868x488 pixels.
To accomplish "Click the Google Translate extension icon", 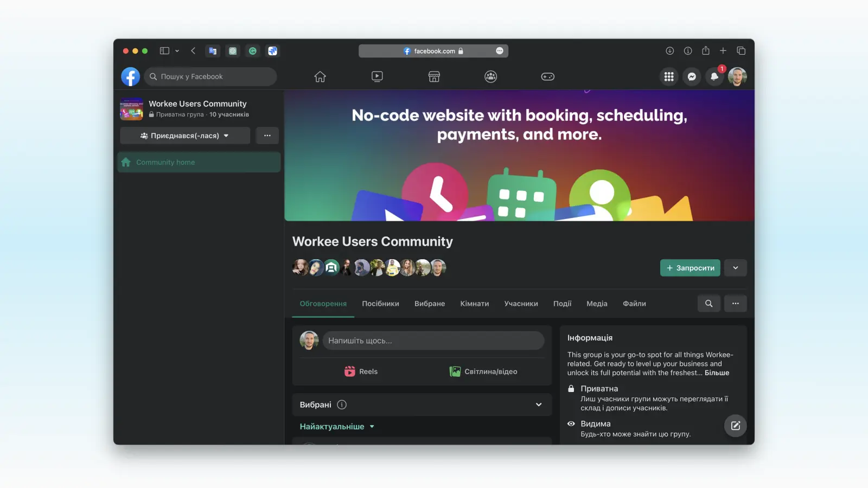I will [x=213, y=51].
